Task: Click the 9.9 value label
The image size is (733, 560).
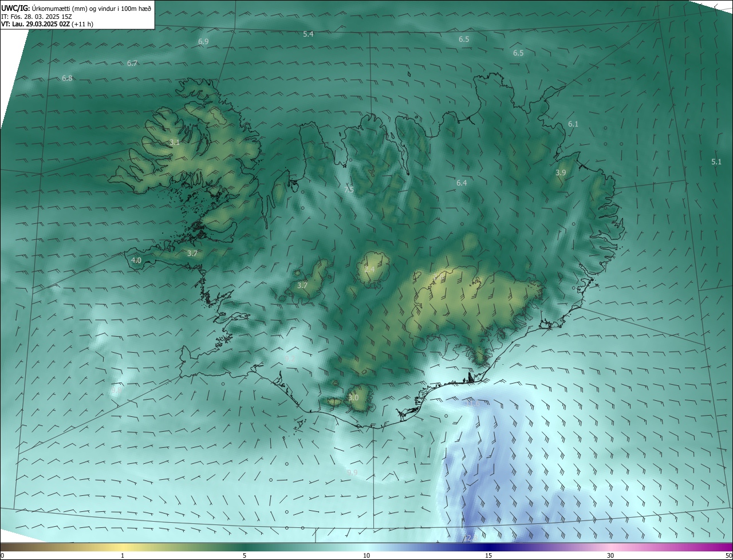Action: point(352,473)
